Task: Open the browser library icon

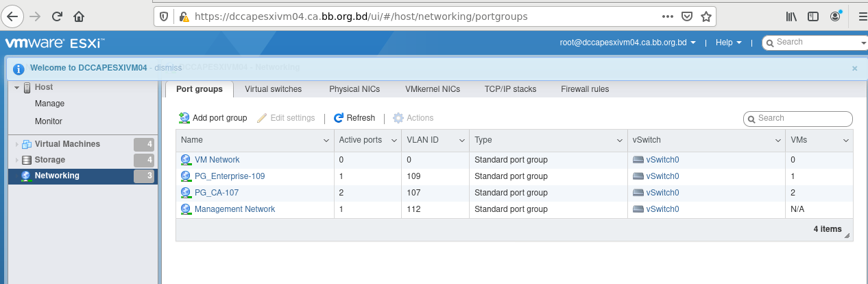Action: point(791,16)
